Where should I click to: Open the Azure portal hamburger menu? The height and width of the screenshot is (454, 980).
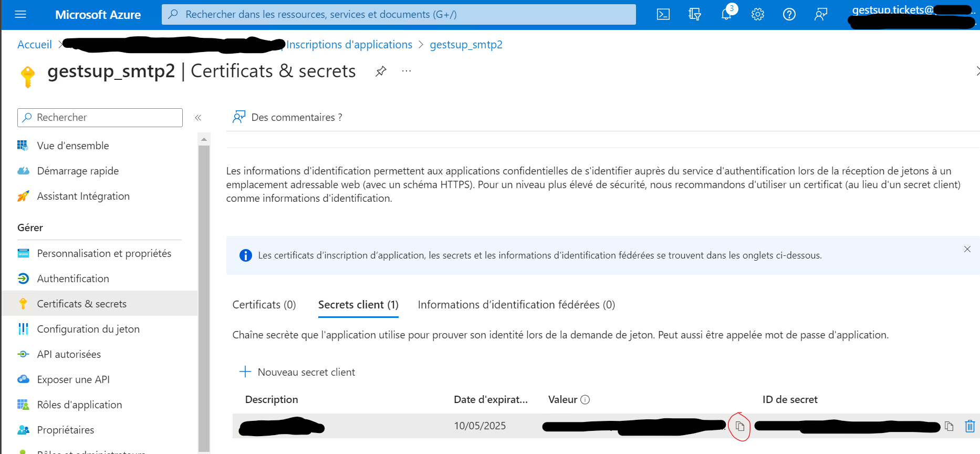point(20,15)
